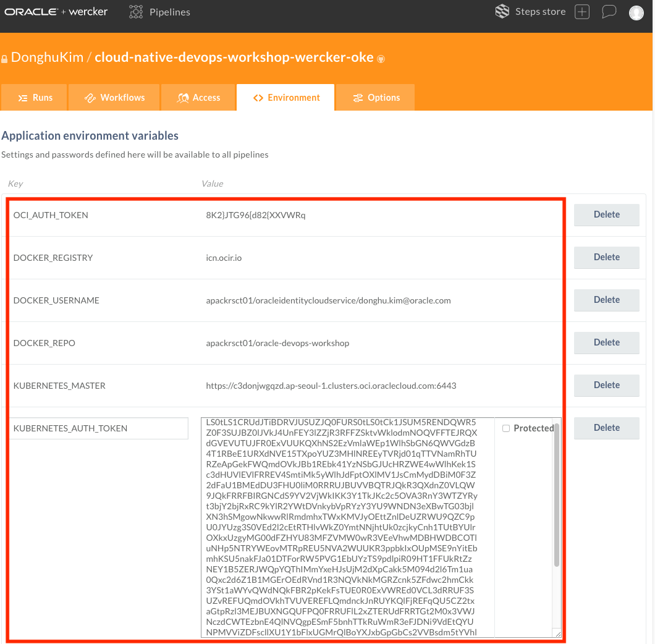The image size is (655, 644).
Task: Open the Steps store icon
Action: click(x=502, y=11)
